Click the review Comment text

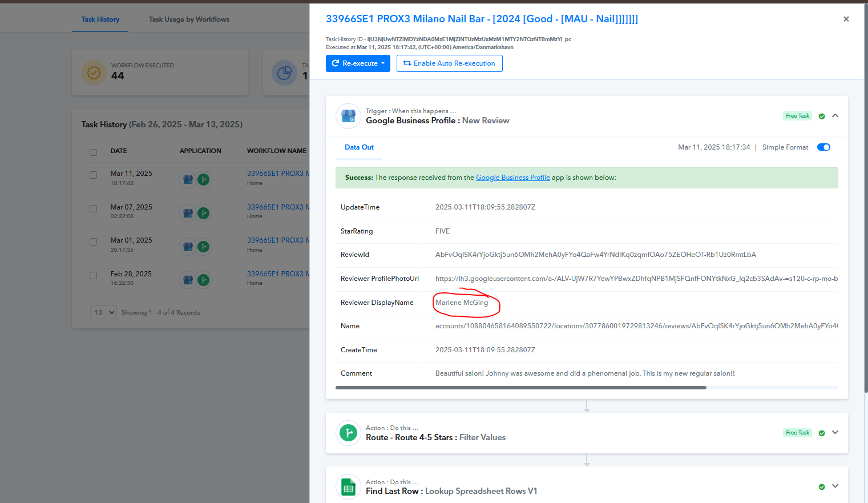585,373
